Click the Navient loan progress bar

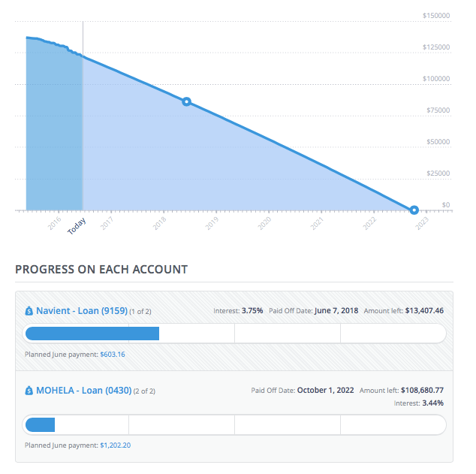coord(235,333)
